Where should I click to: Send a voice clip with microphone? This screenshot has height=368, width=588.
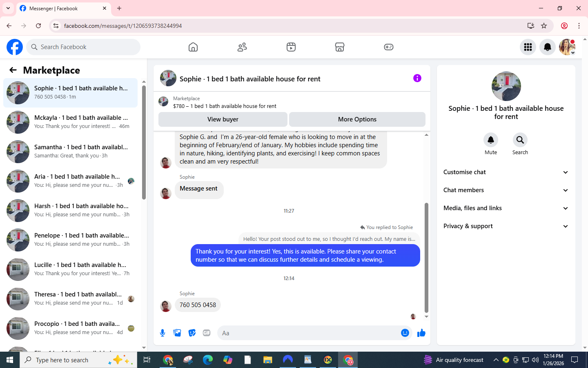click(x=163, y=333)
